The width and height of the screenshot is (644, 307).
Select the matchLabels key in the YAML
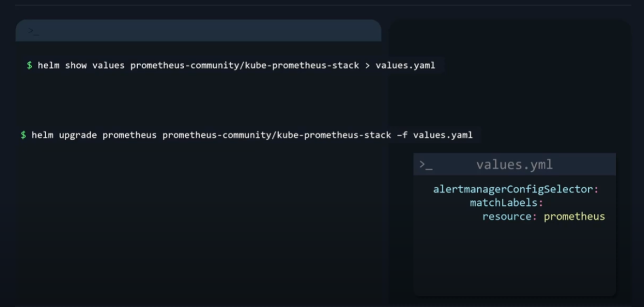point(504,203)
